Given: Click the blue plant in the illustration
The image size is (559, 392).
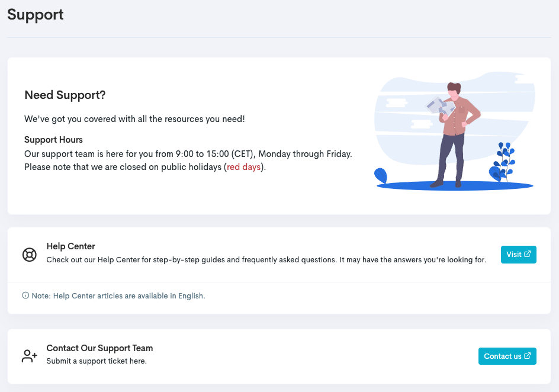Looking at the screenshot, I should [x=503, y=161].
